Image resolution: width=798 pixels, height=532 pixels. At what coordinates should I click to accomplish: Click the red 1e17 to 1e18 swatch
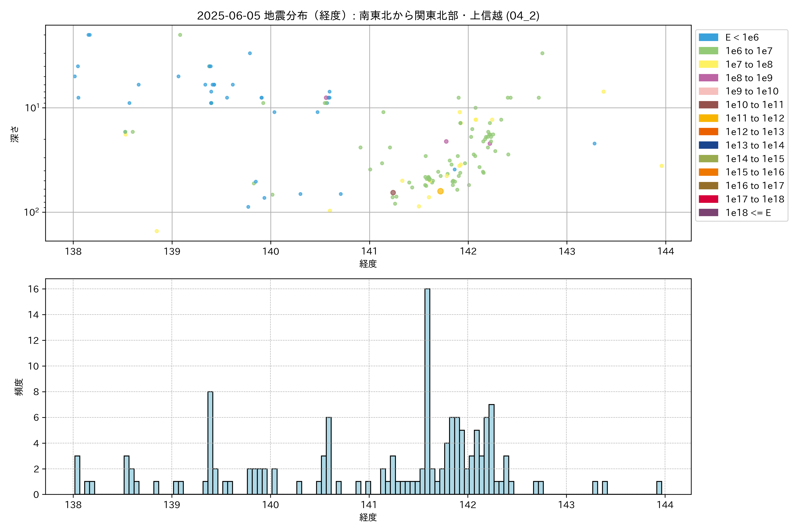708,199
